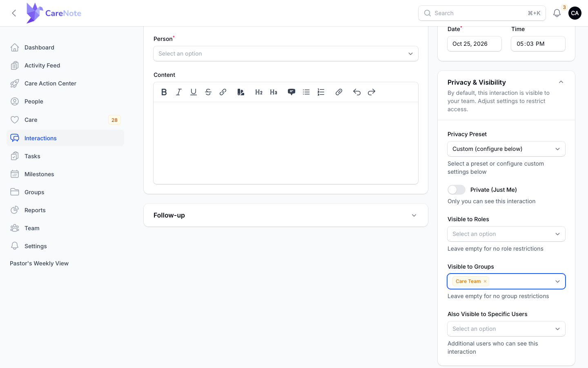
Task: Open Also Visible to Specific Users dropdown
Action: coord(506,329)
